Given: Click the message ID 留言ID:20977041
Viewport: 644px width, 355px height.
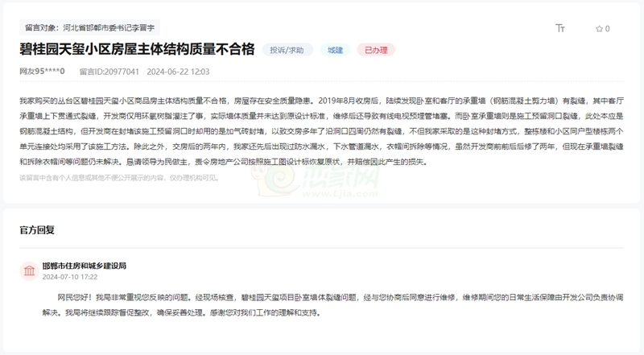Looking at the screenshot, I should (109, 72).
